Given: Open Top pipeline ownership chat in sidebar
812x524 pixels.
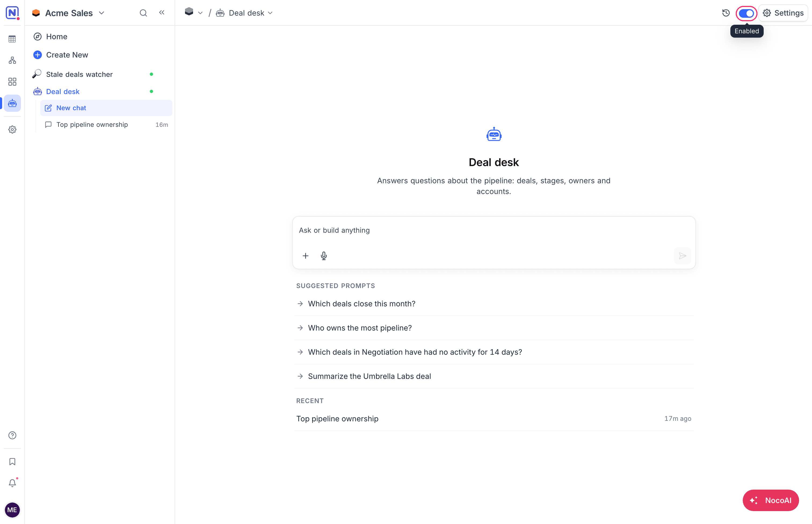Looking at the screenshot, I should click(x=106, y=124).
